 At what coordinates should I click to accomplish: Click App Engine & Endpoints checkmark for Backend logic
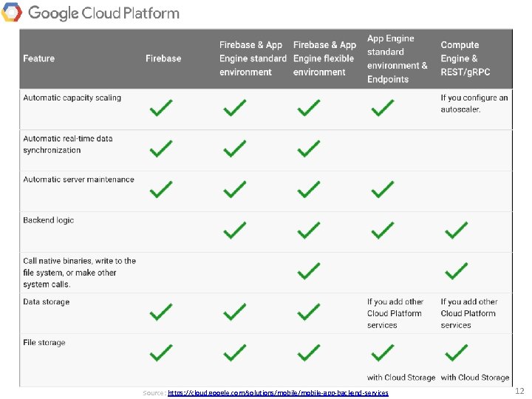point(383,230)
